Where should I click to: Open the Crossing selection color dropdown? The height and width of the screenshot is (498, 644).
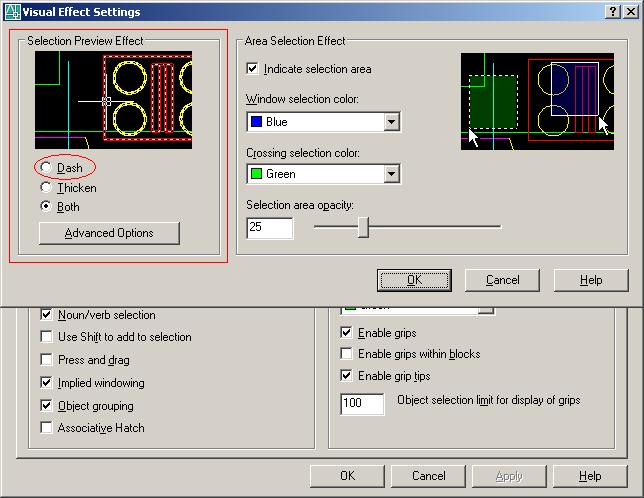391,174
